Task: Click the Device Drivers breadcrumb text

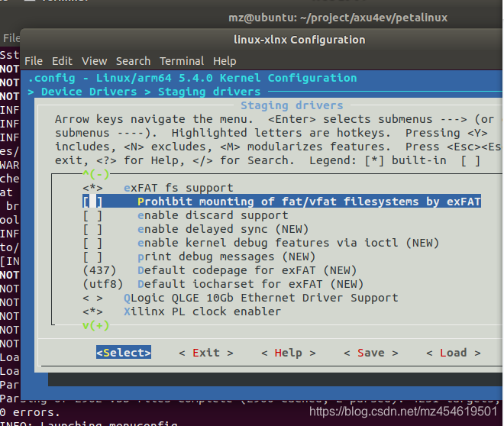Action: point(89,92)
